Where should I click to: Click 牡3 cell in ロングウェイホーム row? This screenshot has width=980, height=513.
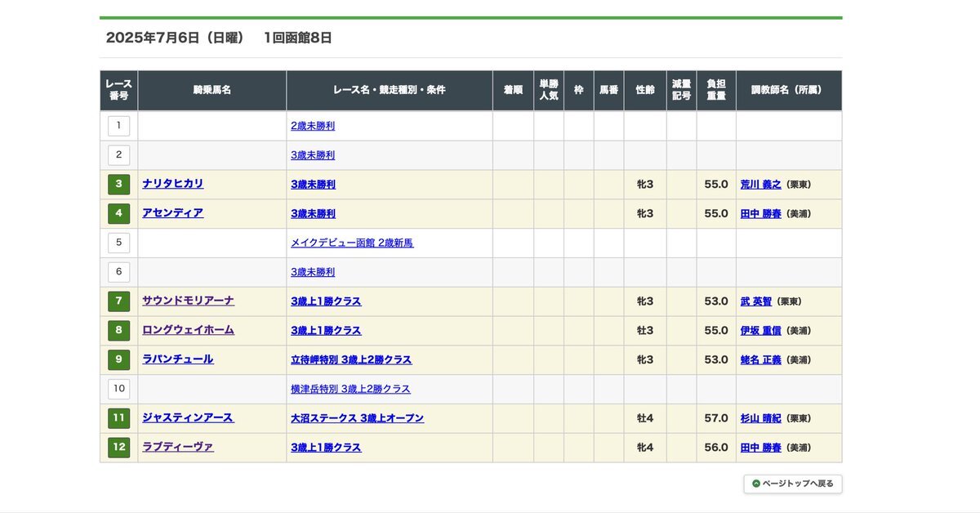(645, 331)
